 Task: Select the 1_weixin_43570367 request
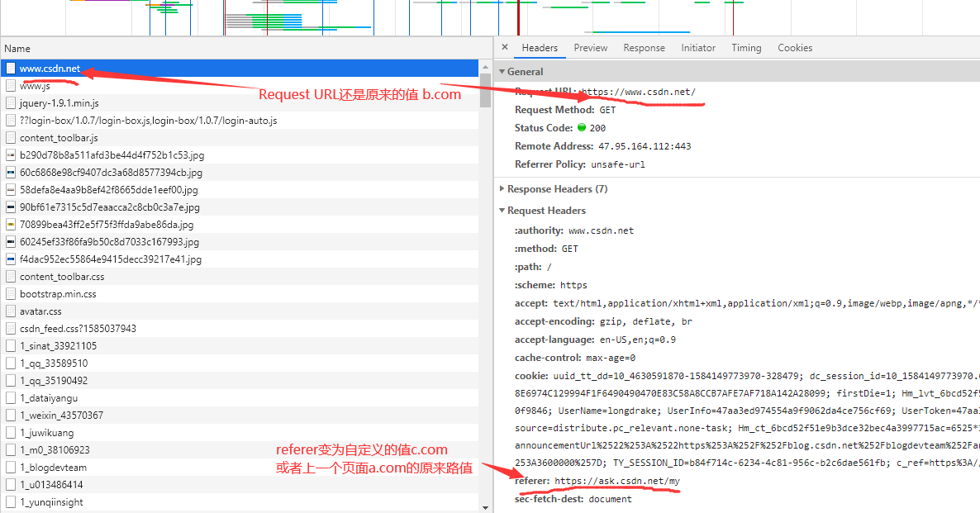tap(240, 416)
